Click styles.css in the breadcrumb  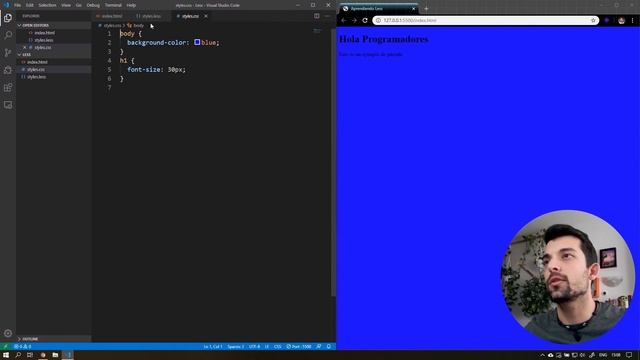point(112,25)
